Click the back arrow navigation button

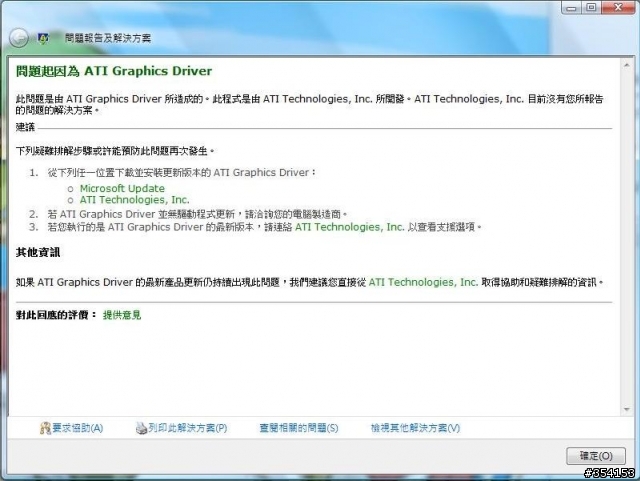[x=19, y=38]
